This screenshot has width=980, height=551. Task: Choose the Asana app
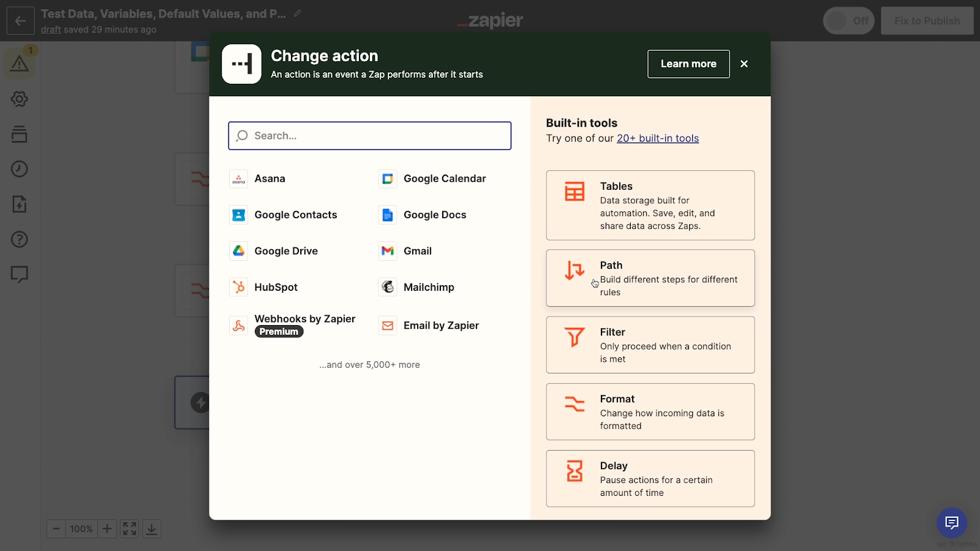pyautogui.click(x=258, y=179)
